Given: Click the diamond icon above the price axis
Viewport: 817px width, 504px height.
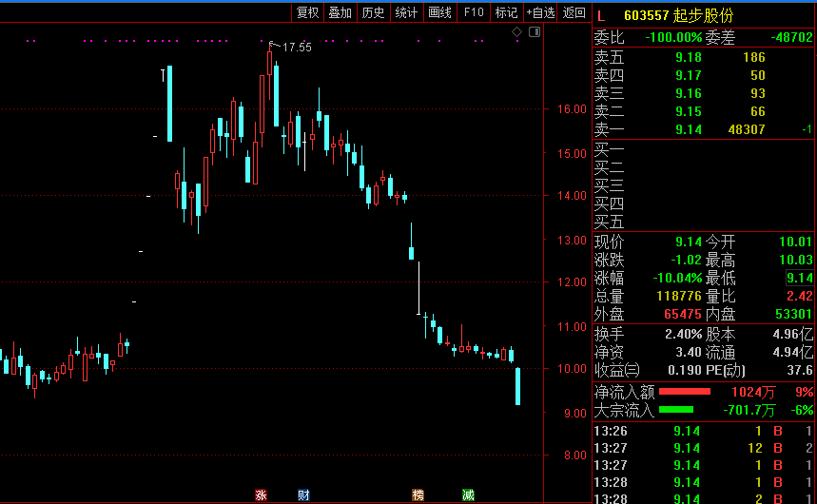Looking at the screenshot, I should pyautogui.click(x=517, y=31).
